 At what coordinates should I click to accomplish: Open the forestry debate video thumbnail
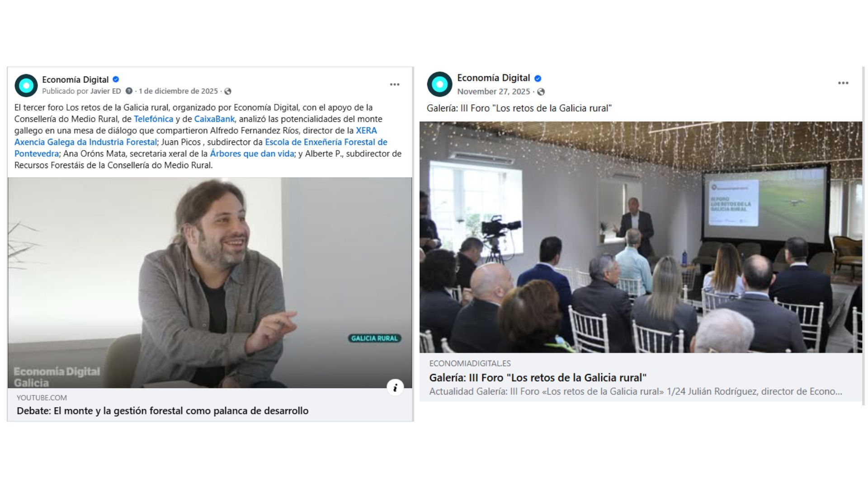[x=210, y=283]
